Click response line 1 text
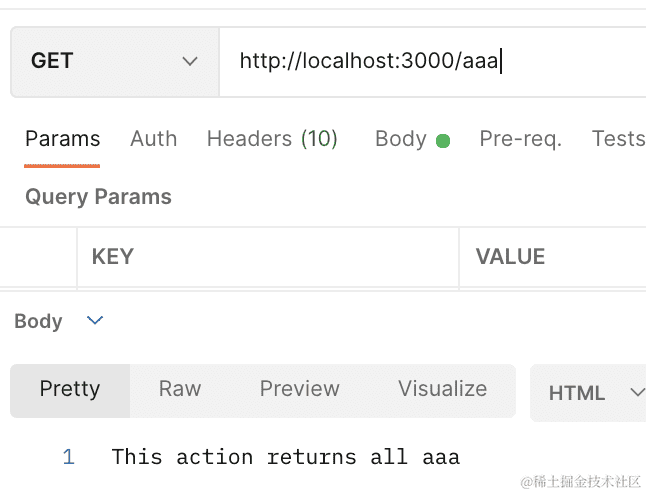 285,457
